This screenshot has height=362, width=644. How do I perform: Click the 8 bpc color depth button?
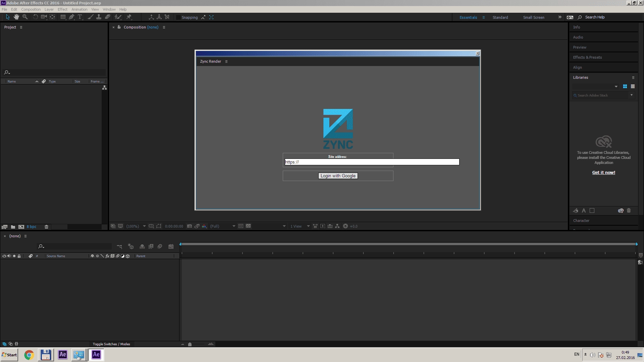click(x=32, y=227)
